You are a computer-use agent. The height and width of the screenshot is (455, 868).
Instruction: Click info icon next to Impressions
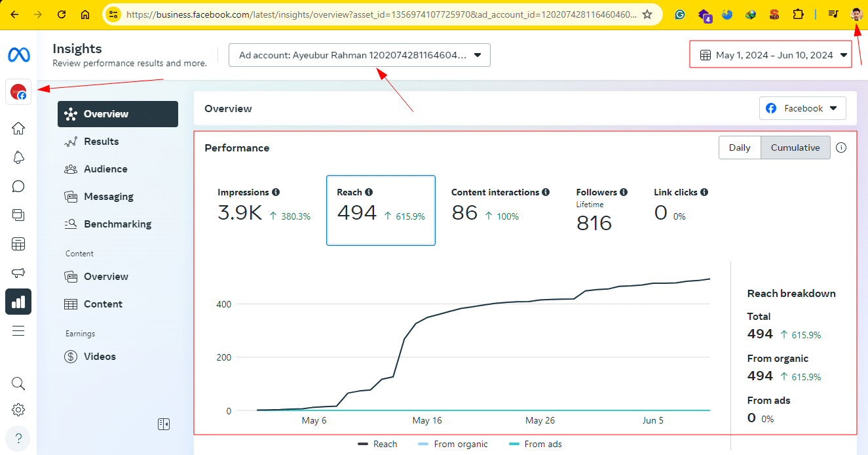(x=276, y=192)
